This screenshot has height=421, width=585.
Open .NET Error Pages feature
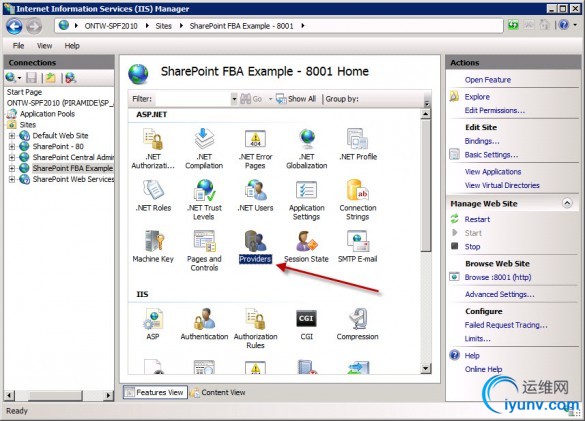click(x=255, y=148)
